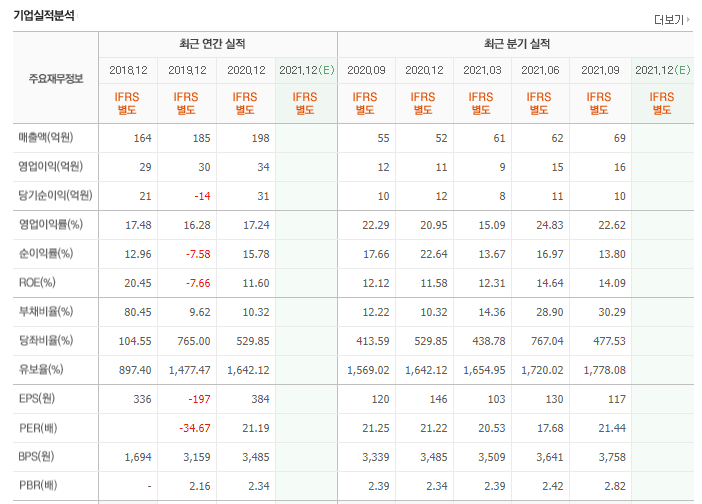Screen dimensions: 702x504
Task: Click the quarterly 2021.06 column header
Action: pos(540,70)
